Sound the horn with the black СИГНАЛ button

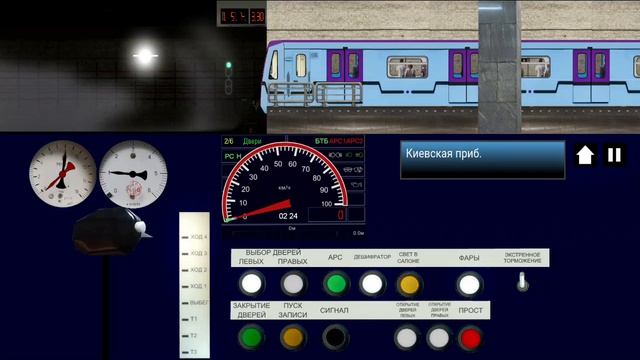tap(335, 337)
